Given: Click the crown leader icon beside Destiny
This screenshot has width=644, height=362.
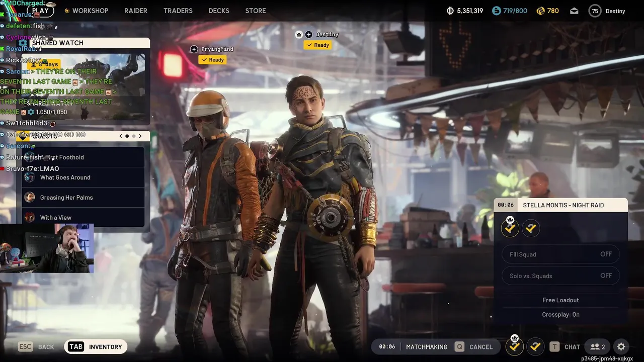Looking at the screenshot, I should coord(299,34).
